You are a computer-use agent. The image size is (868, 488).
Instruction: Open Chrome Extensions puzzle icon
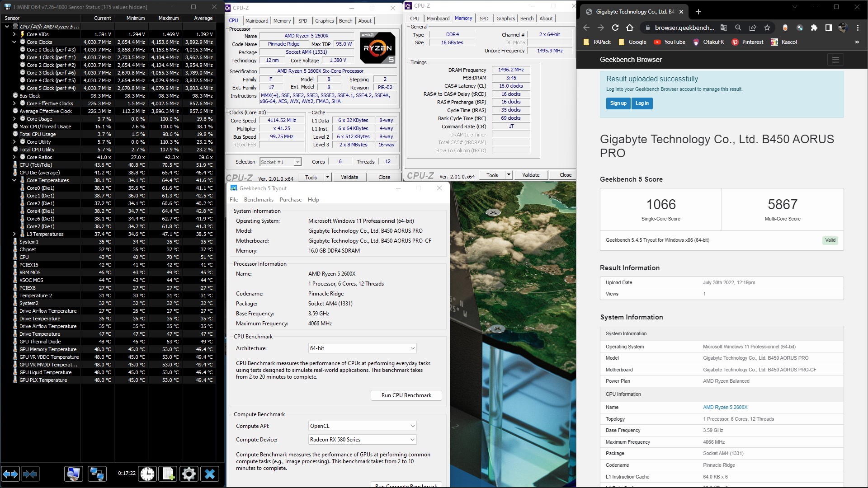[814, 28]
